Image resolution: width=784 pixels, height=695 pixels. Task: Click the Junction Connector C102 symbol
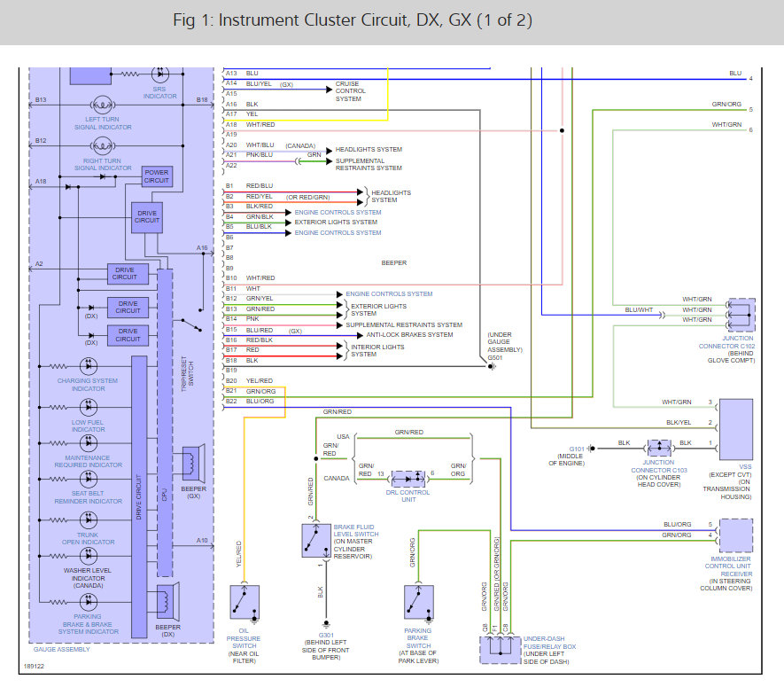(x=741, y=315)
